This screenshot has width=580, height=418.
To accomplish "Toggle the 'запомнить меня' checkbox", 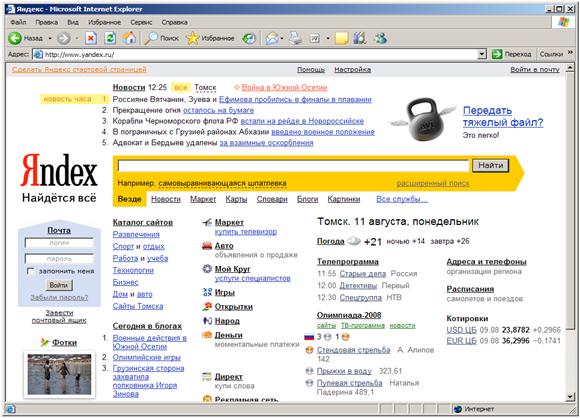I will click(31, 271).
